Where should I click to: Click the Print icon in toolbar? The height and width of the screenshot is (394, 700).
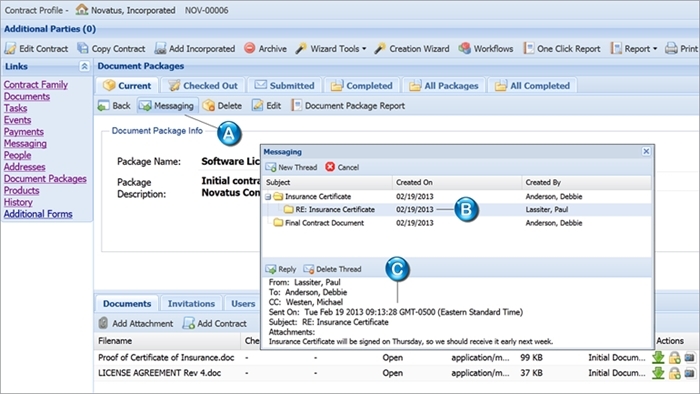(671, 48)
